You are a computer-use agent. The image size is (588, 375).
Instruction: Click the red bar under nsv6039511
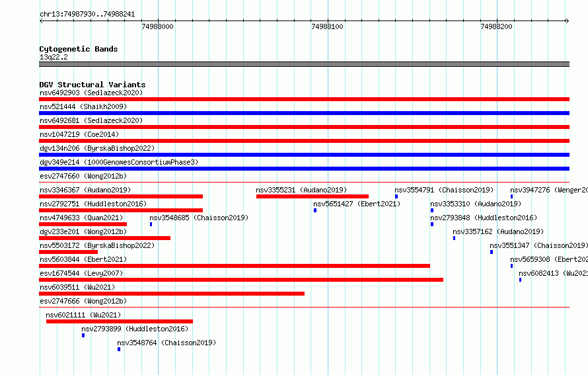(x=172, y=294)
